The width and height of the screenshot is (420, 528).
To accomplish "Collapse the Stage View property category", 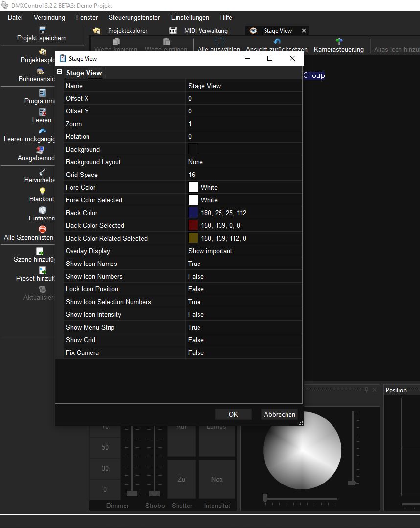I will point(60,72).
